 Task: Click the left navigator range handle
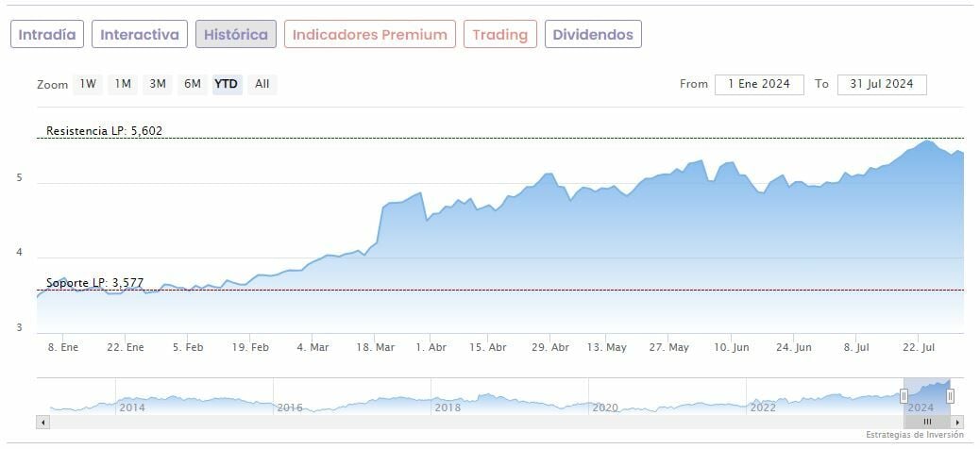[x=904, y=396]
